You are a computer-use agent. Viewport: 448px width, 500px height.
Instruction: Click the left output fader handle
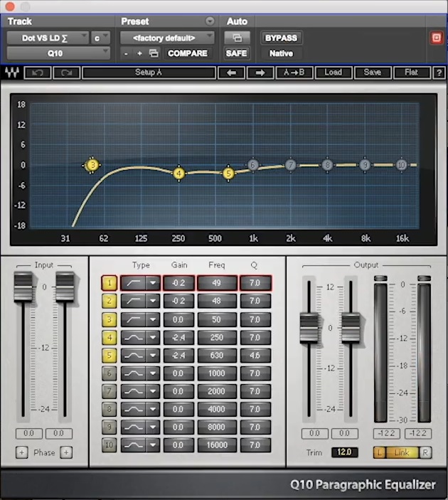309,328
